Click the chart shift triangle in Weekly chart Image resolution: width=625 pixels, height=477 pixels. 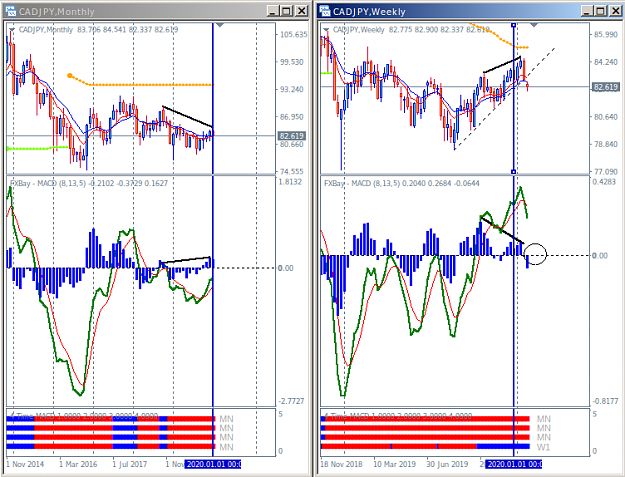[x=534, y=25]
